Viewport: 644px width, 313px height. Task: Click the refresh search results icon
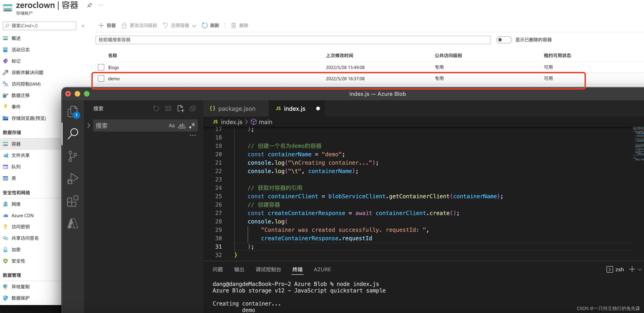156,108
